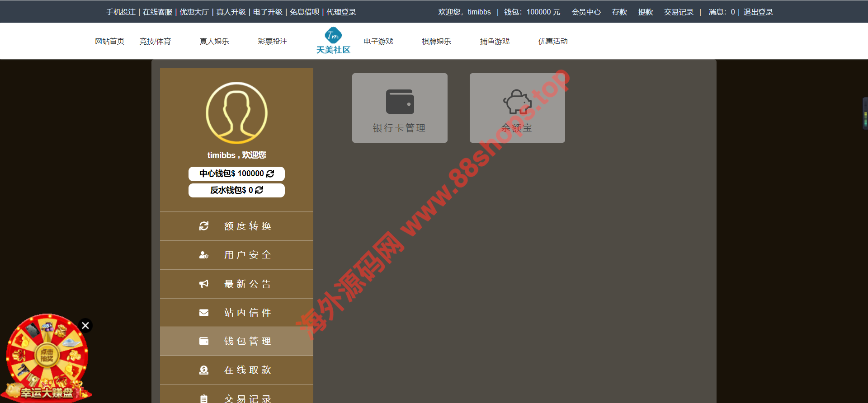The width and height of the screenshot is (868, 403).
Task: Close the lucky wheel popup
Action: (x=85, y=326)
